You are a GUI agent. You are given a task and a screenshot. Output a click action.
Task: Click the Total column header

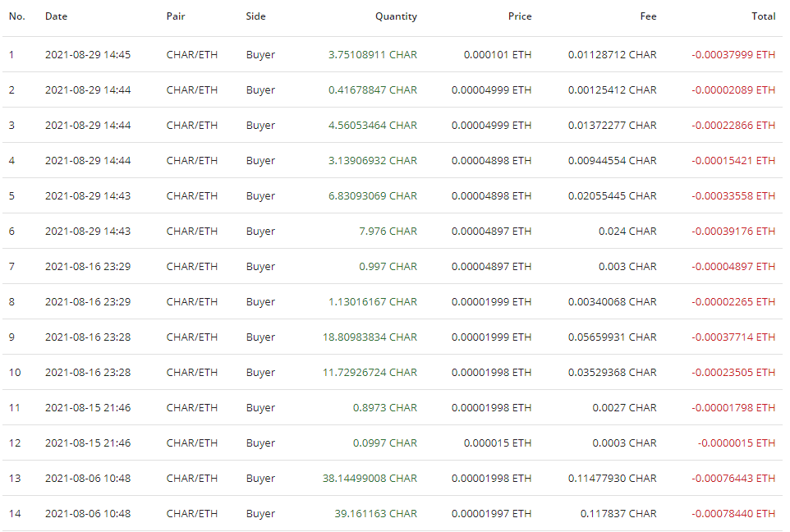click(763, 16)
